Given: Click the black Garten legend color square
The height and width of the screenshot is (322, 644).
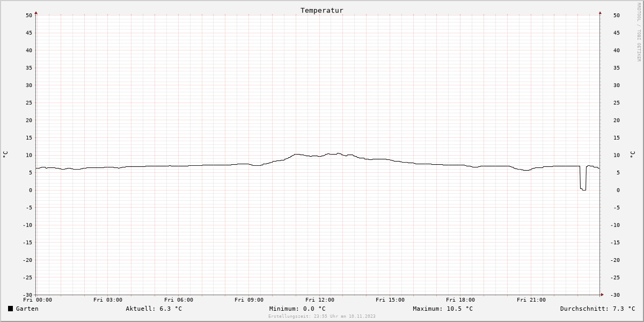Looking at the screenshot, I should tap(10, 309).
